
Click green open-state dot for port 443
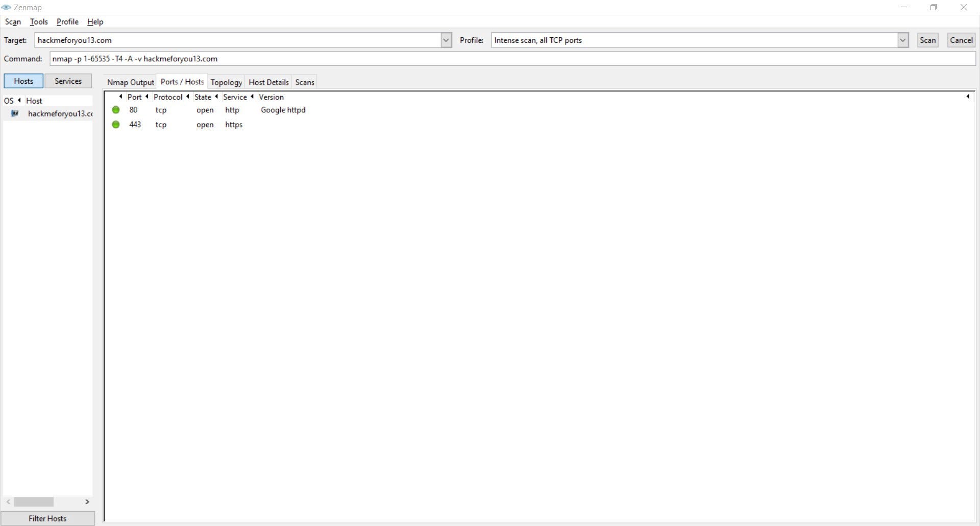(x=116, y=125)
